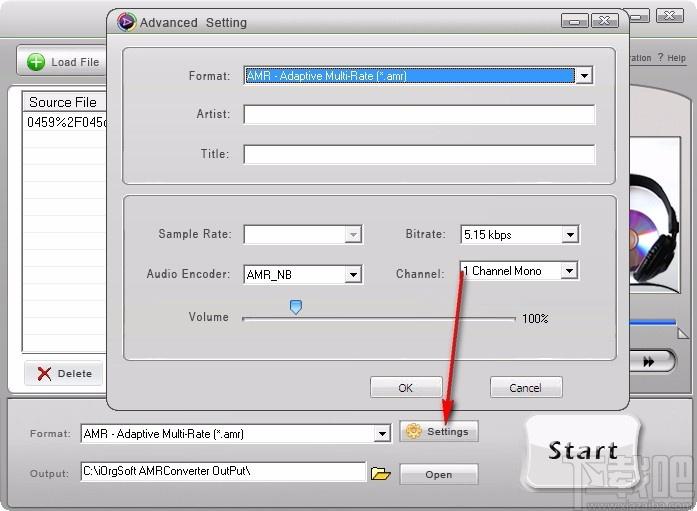
Task: Open the main window Format dropdown
Action: [382, 434]
